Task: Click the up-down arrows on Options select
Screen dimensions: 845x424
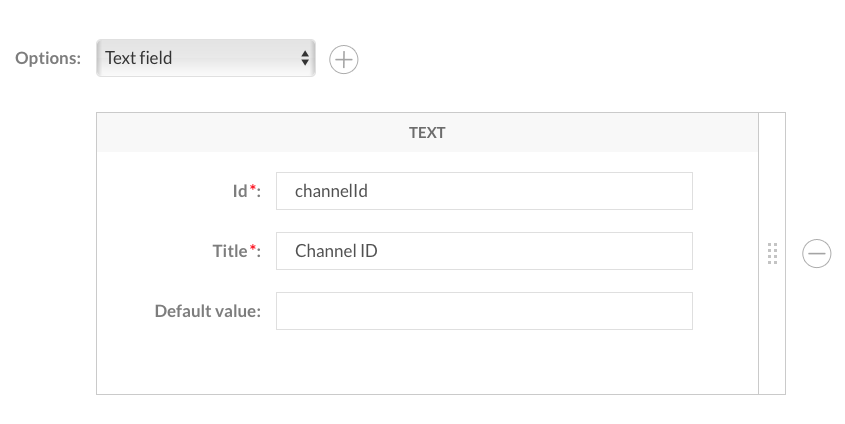Action: point(305,58)
